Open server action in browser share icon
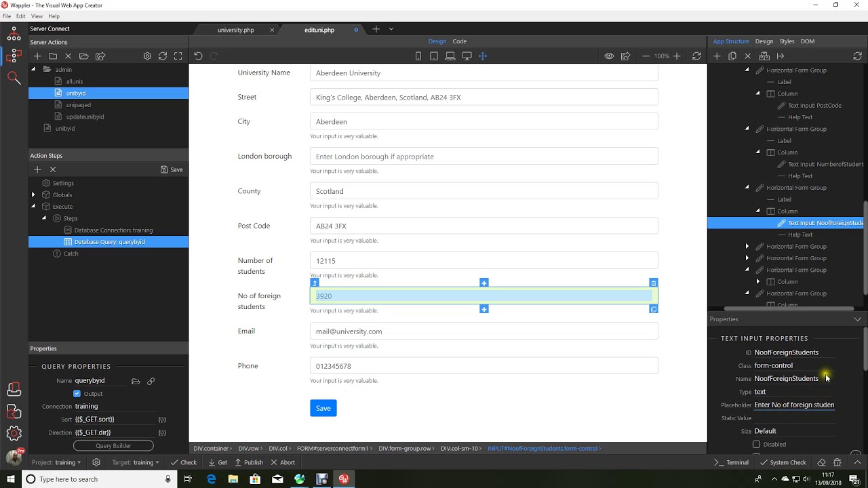868x488 pixels. (x=100, y=56)
